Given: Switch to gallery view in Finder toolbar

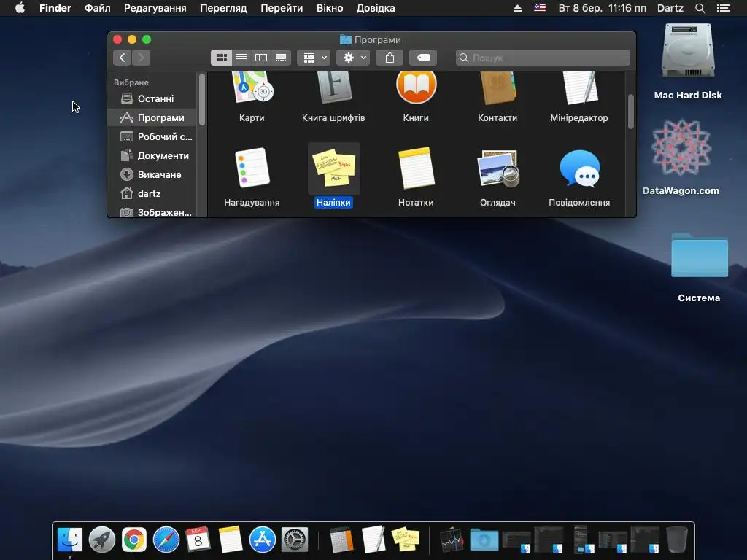Looking at the screenshot, I should point(281,58).
